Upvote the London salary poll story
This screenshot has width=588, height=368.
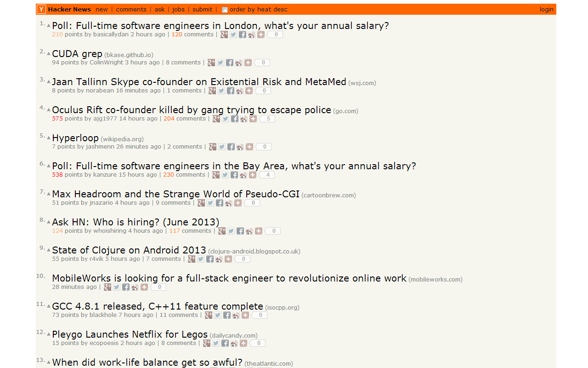click(x=49, y=26)
